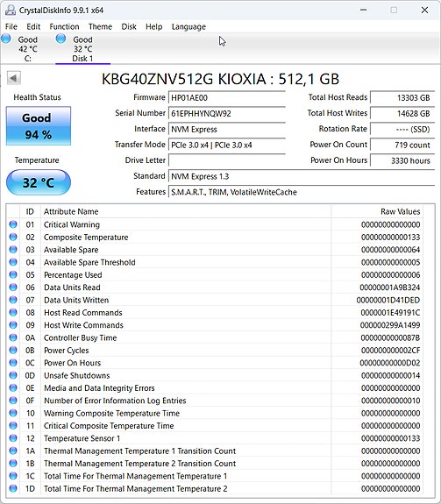Click status dot beside Unsafe Shutdowns

click(x=13, y=375)
